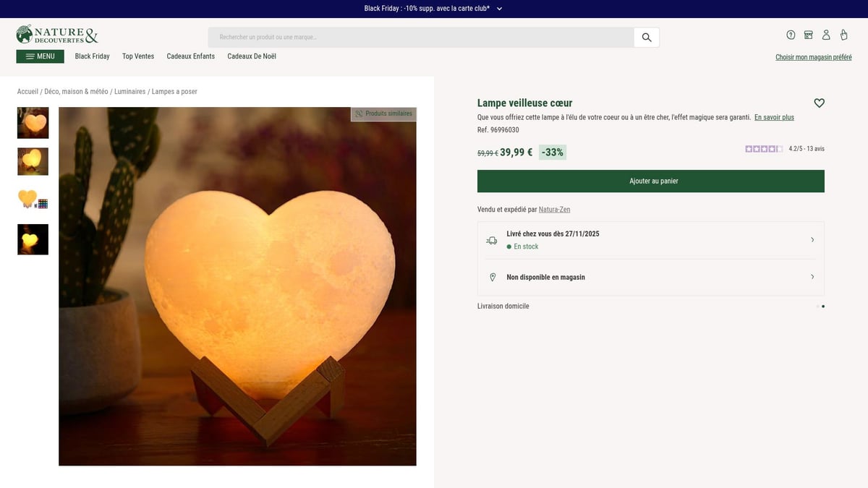Viewport: 868px width, 488px height.
Task: Click the search magnifier icon
Action: (646, 36)
